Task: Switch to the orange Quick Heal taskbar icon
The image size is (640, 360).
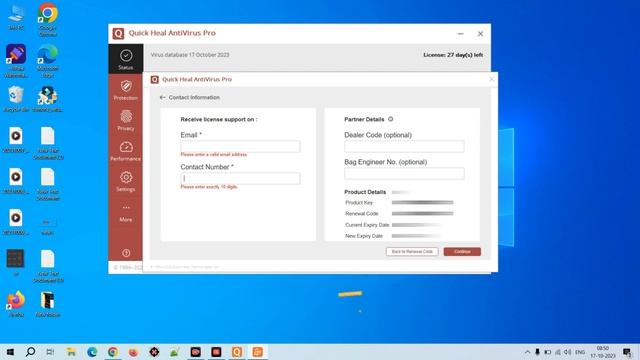Action: [237, 352]
